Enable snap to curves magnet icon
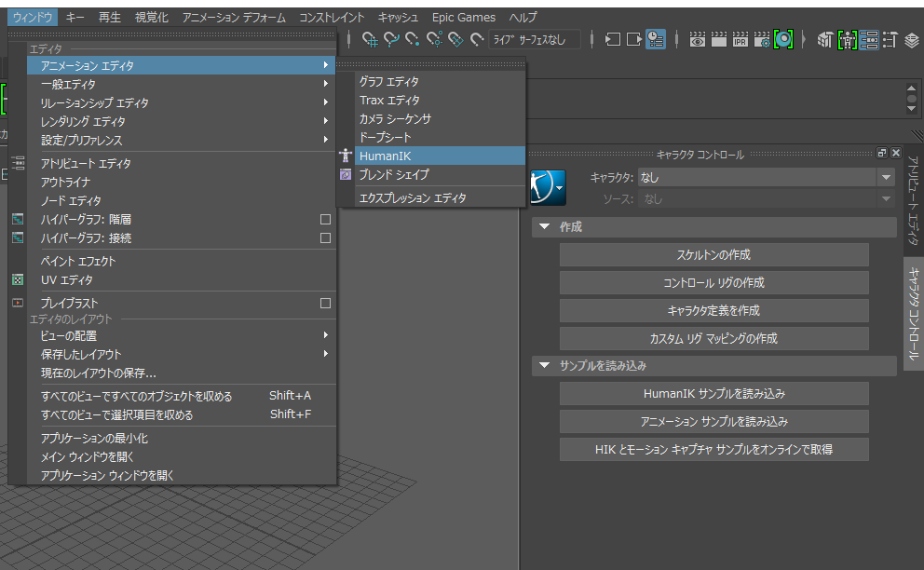Viewport: 924px width, 570px height. (x=390, y=39)
